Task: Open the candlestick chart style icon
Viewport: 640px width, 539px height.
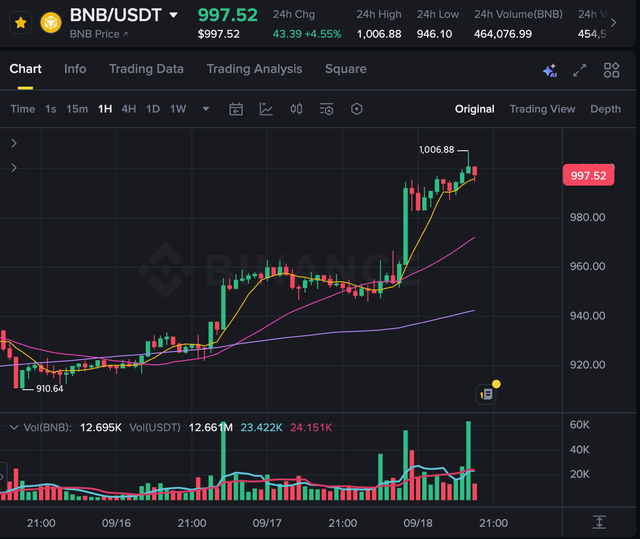Action: point(296,109)
